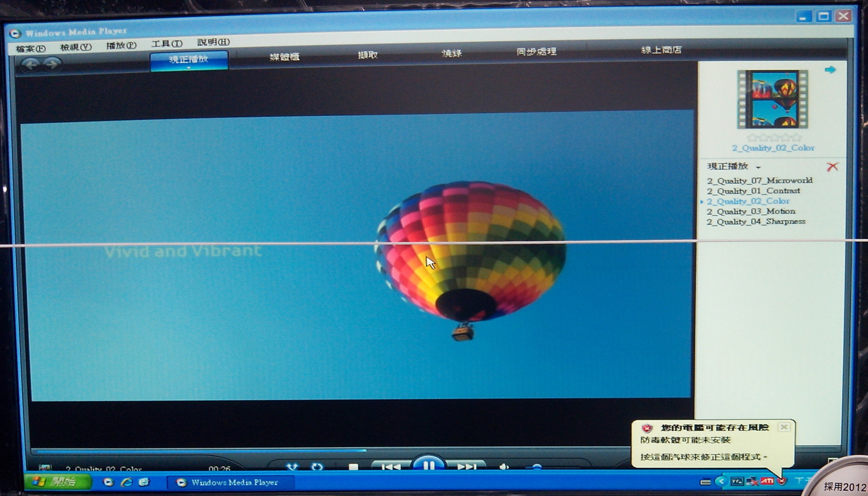The height and width of the screenshot is (496, 868).
Task: Open the ATI tray icon
Action: coord(768,481)
